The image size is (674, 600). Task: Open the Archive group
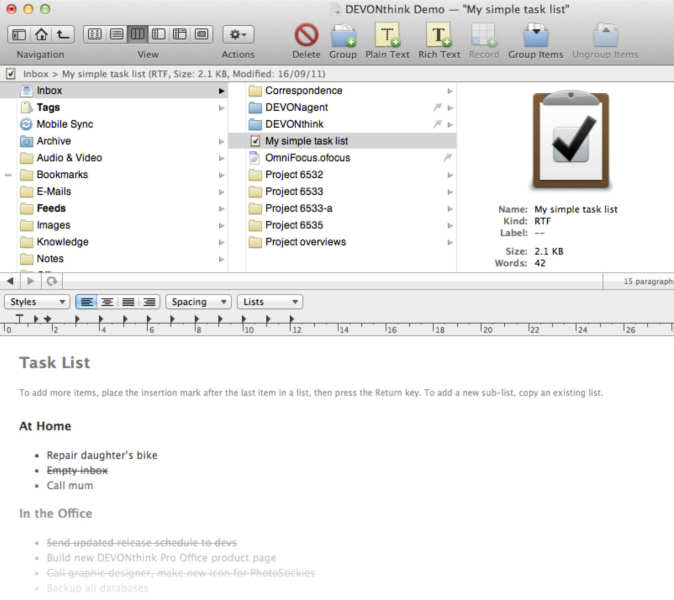pyautogui.click(x=114, y=141)
